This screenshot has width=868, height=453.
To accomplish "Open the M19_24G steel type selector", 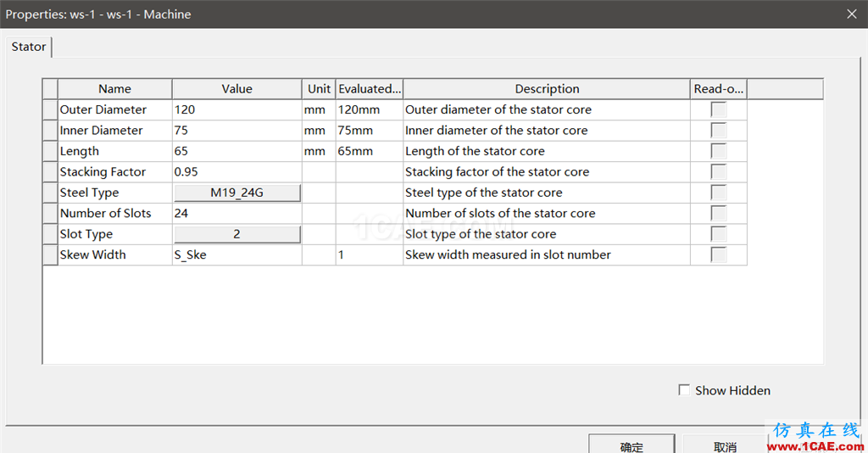I will pyautogui.click(x=237, y=193).
